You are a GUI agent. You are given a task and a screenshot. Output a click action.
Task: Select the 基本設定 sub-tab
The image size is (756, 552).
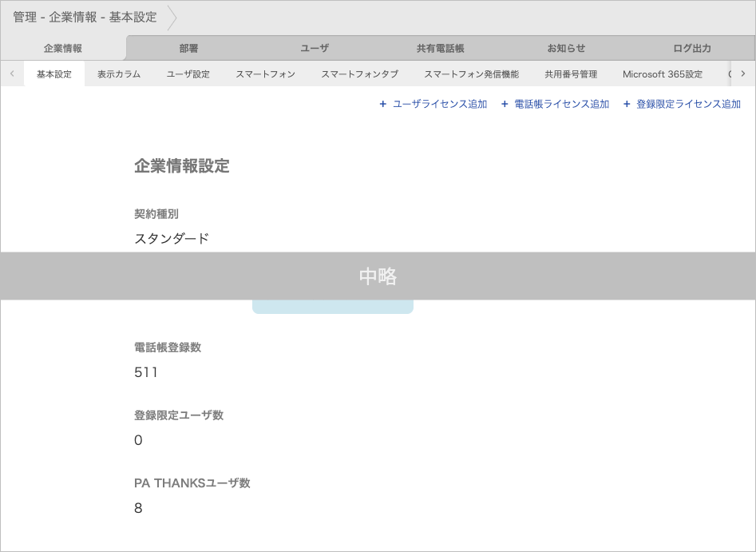(x=54, y=74)
